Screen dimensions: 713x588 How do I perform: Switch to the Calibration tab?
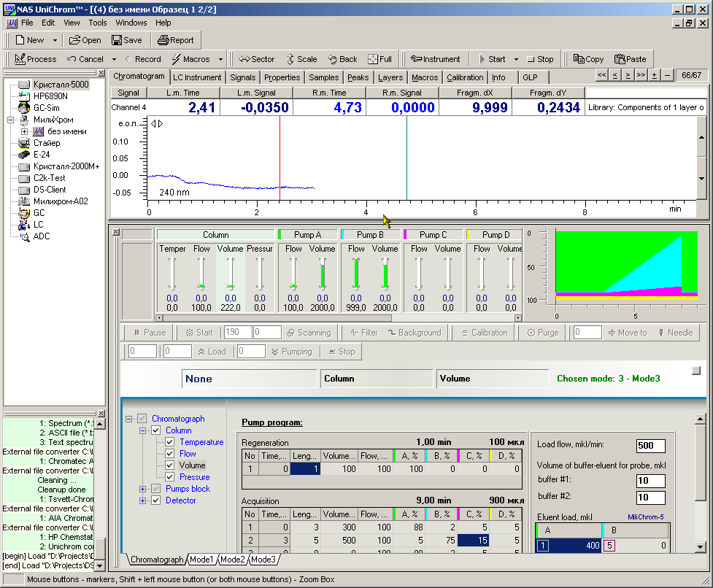pyautogui.click(x=465, y=78)
